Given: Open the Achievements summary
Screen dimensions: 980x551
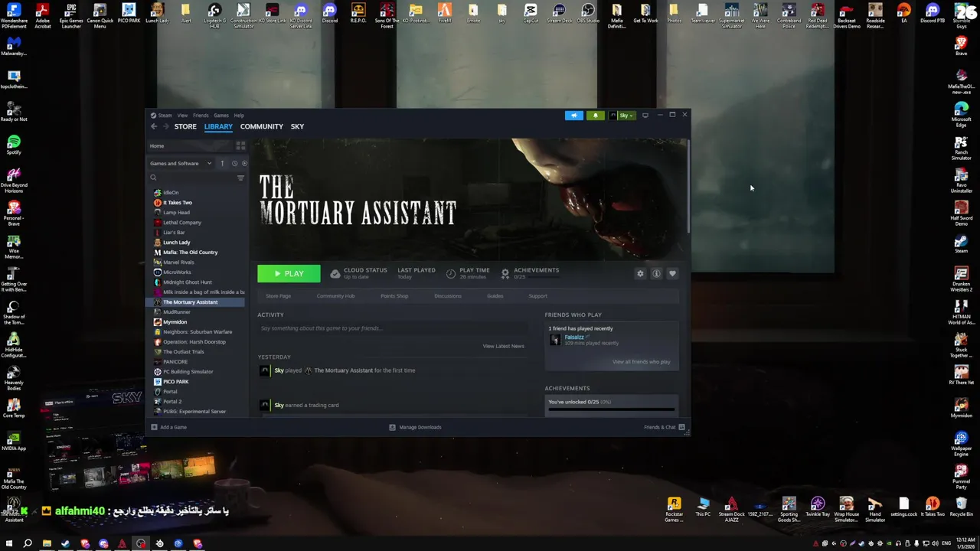Looking at the screenshot, I should (530, 273).
